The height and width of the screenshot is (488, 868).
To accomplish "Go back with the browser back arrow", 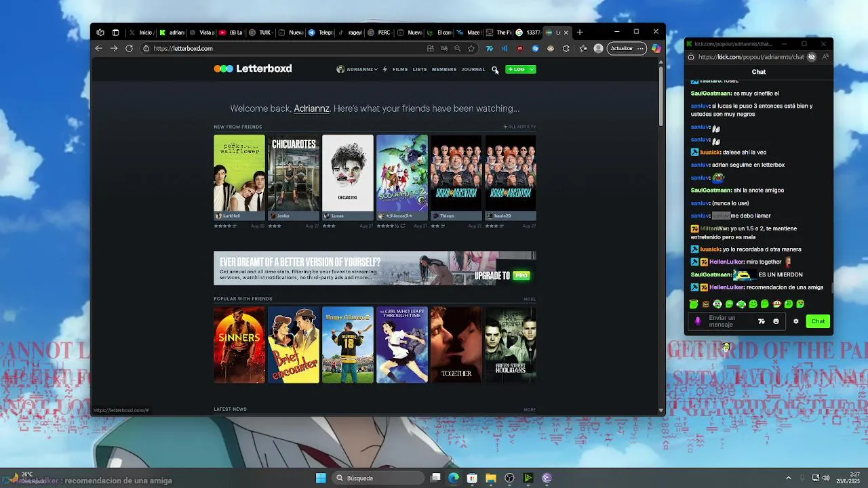I will [x=99, y=48].
